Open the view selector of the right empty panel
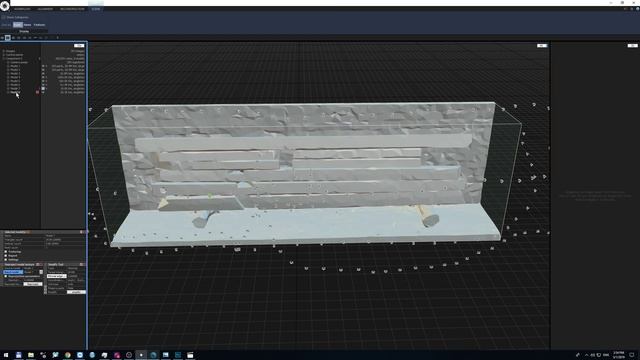 [x=632, y=45]
